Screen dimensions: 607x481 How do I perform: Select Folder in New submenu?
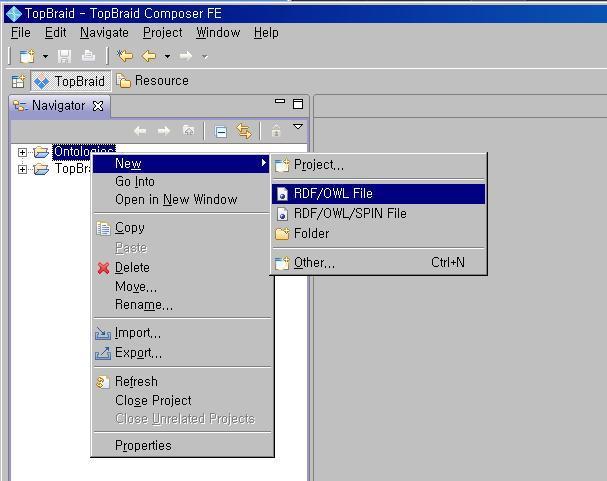(x=378, y=234)
